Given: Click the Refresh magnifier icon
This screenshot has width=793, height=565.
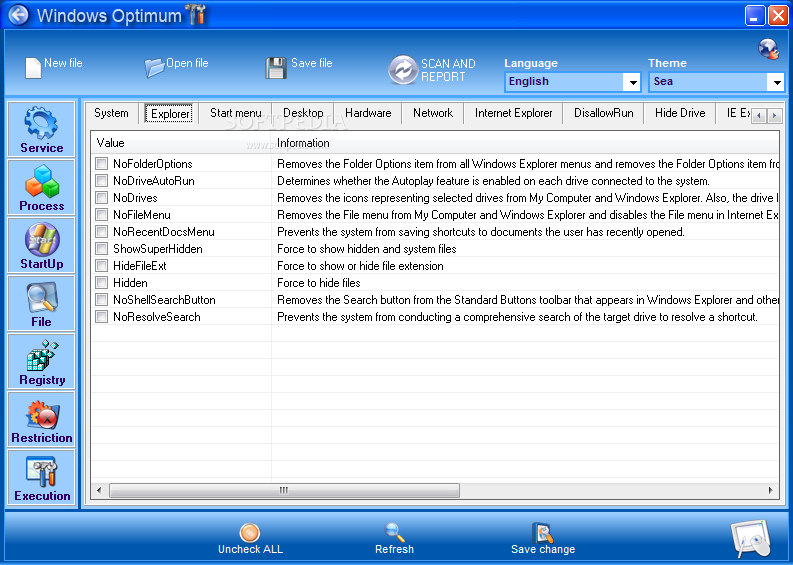Looking at the screenshot, I should tap(394, 532).
